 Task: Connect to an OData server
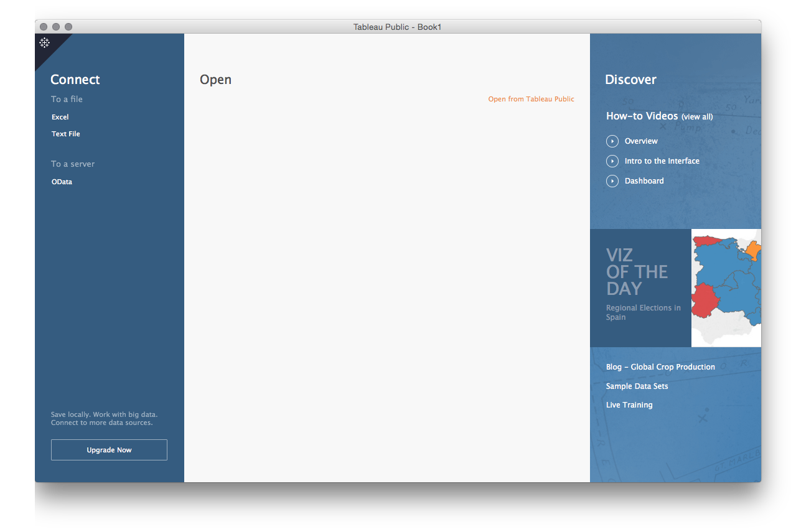[62, 182]
